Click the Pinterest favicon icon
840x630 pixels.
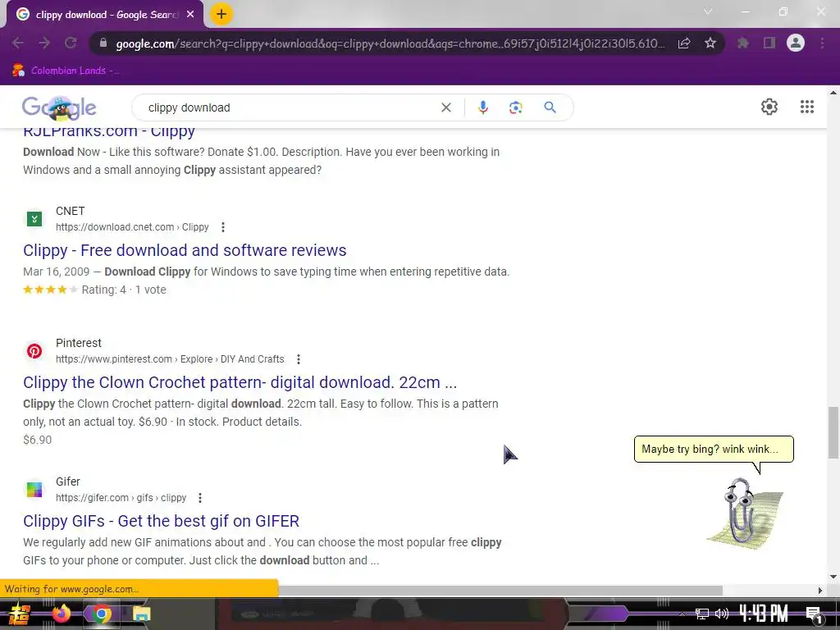point(34,351)
